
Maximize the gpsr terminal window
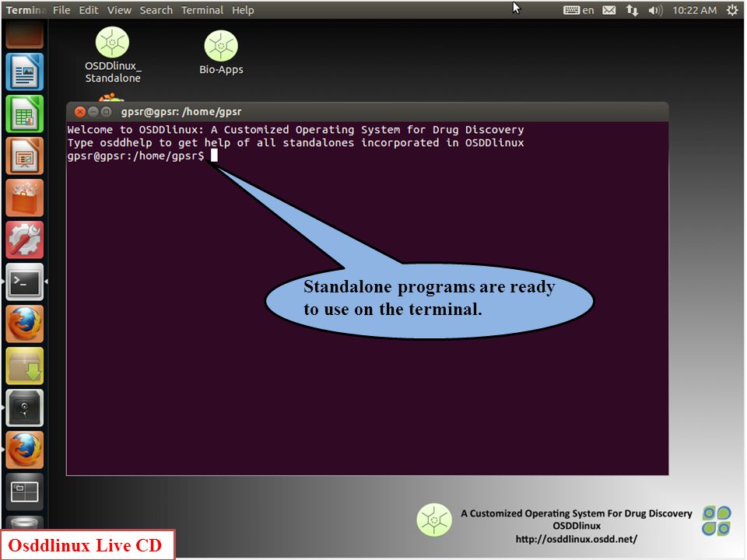pos(107,112)
